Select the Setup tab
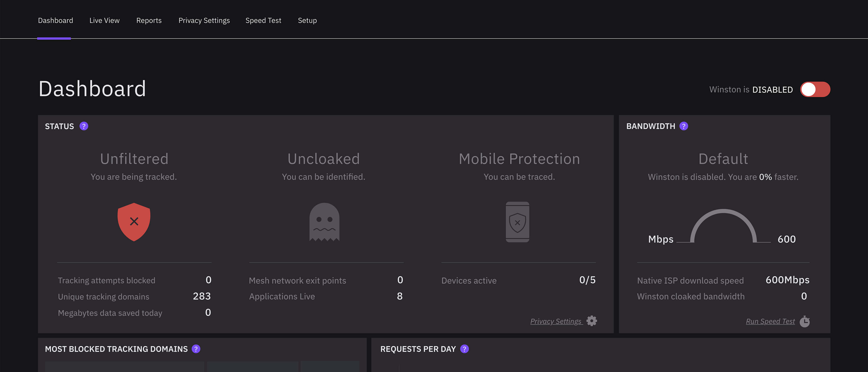This screenshot has height=372, width=868. point(307,21)
